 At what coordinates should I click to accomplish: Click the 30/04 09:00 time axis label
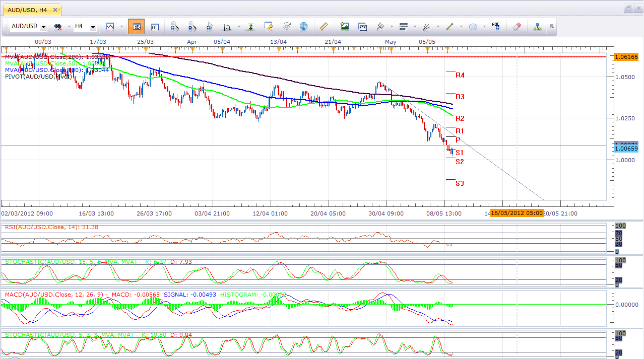tap(386, 213)
